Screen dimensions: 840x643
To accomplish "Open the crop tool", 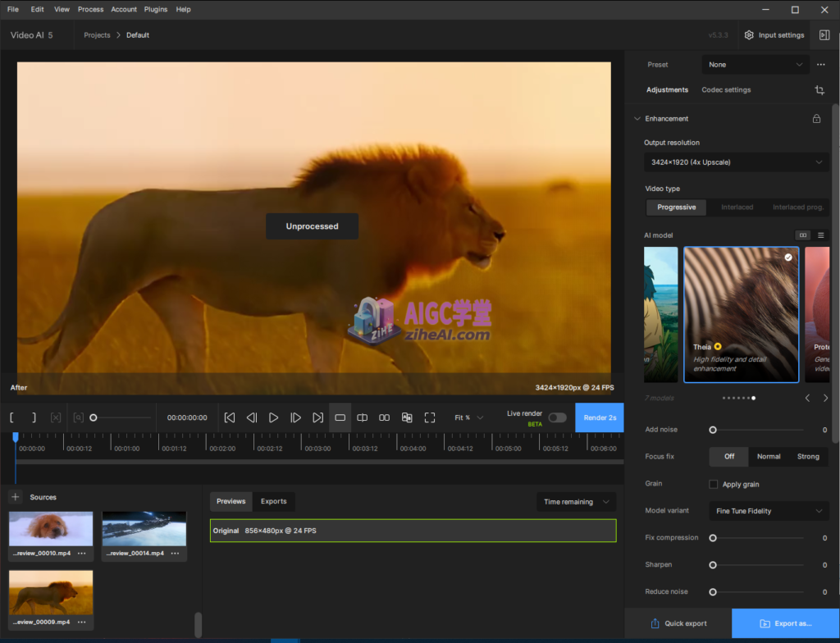I will [x=819, y=90].
